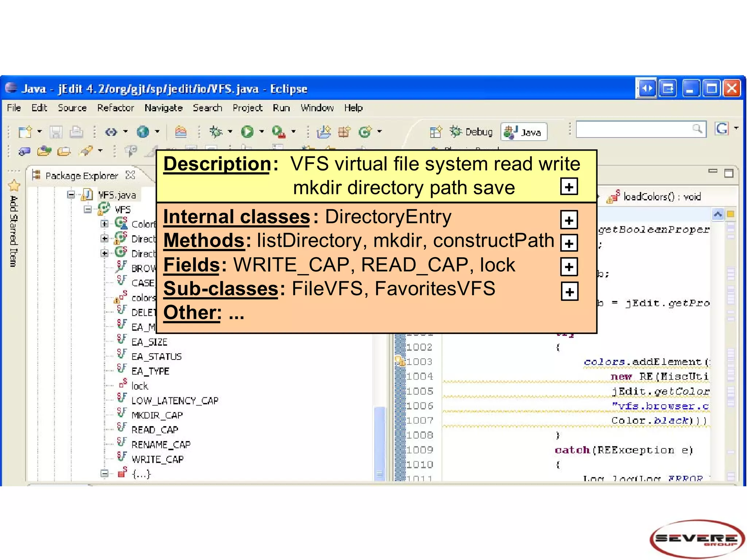Select the EA_SIZE field
The image size is (747, 560).
pos(149,342)
